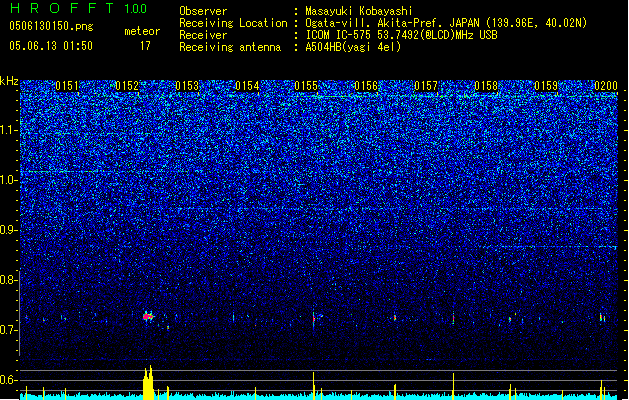Click the 0155 time marker
Image resolution: width=629 pixels, height=400 pixels.
pos(306,86)
